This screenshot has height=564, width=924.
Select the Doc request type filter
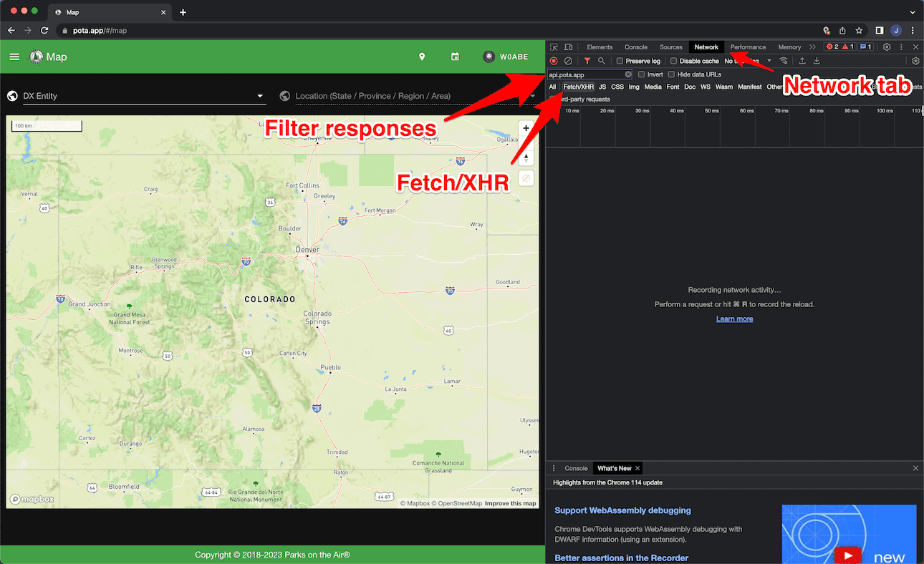[x=690, y=87]
